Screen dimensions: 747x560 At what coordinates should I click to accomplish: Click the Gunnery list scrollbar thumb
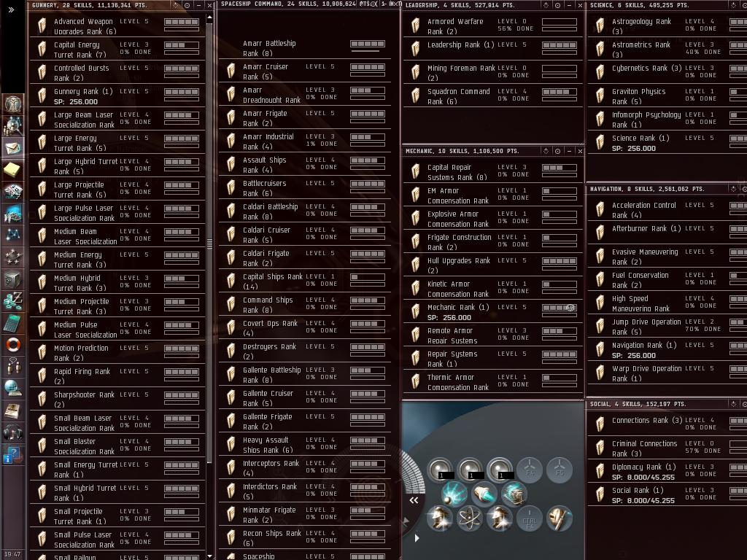tap(209, 243)
